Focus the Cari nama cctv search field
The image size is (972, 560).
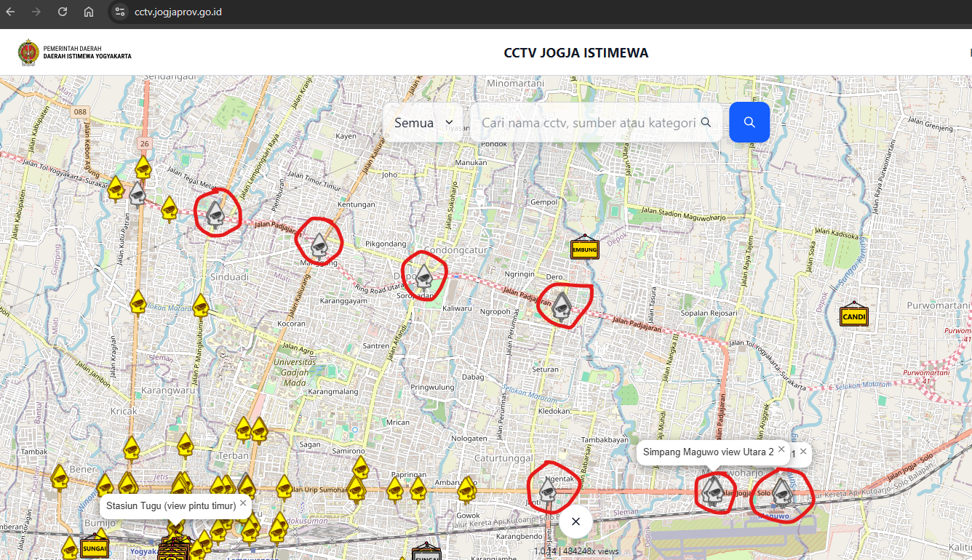tap(588, 122)
